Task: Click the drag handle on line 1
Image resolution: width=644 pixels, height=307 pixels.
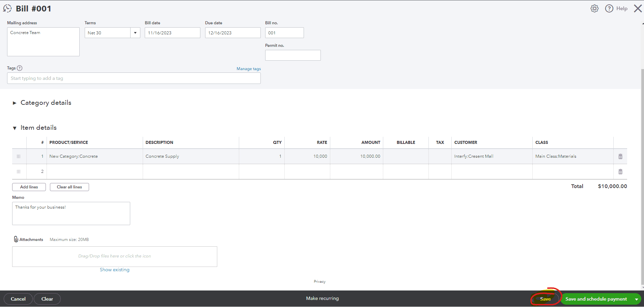Action: coord(19,156)
